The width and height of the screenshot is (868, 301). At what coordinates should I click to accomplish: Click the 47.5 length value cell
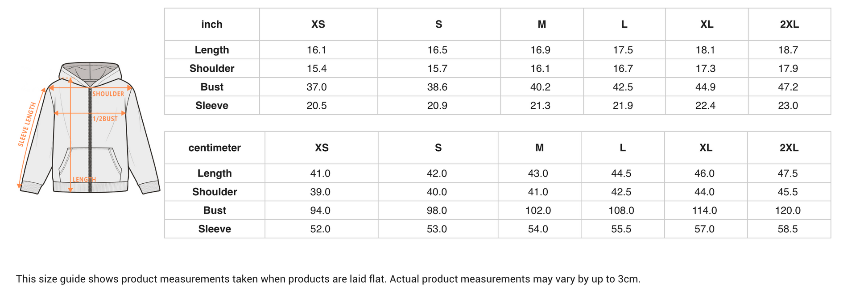[x=788, y=173]
